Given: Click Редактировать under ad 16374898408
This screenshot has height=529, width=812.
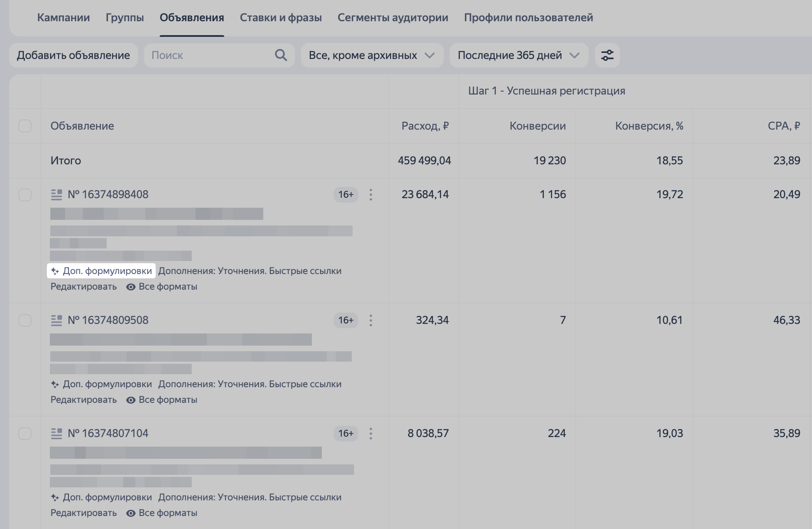Looking at the screenshot, I should point(84,287).
